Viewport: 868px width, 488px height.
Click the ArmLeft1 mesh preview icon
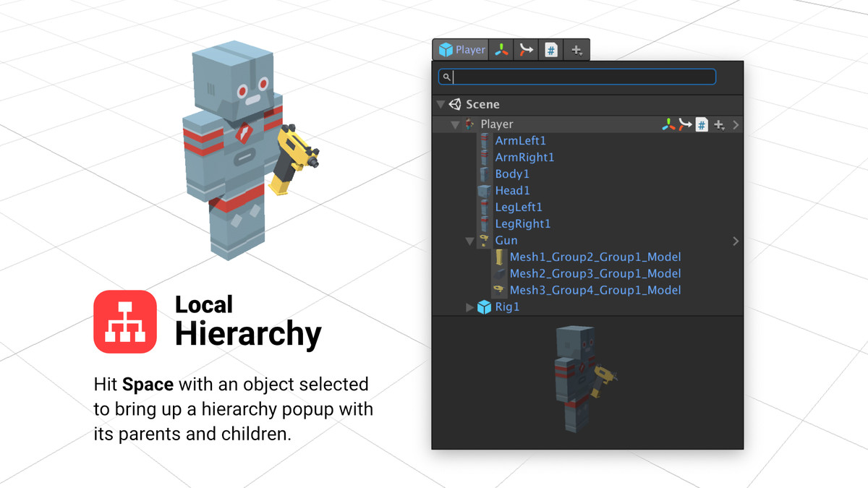pos(485,141)
